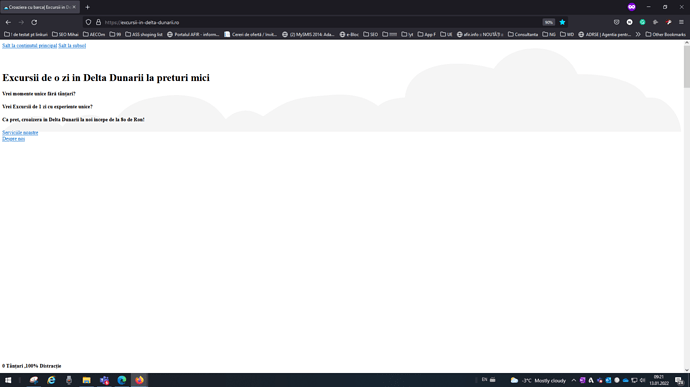Open the ASS shoping list bookmark folder
690x387 pixels.
[144, 34]
